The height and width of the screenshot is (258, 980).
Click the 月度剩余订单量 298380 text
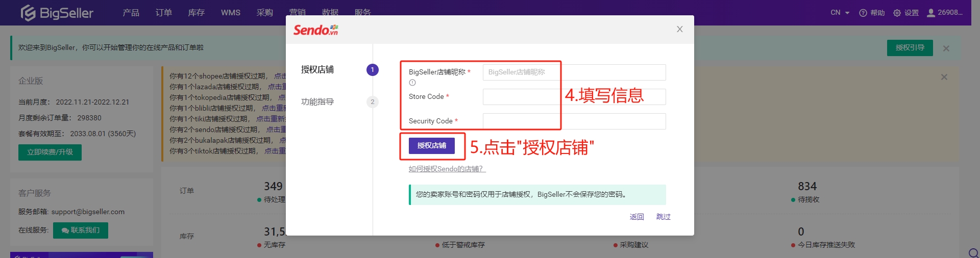pos(60,118)
